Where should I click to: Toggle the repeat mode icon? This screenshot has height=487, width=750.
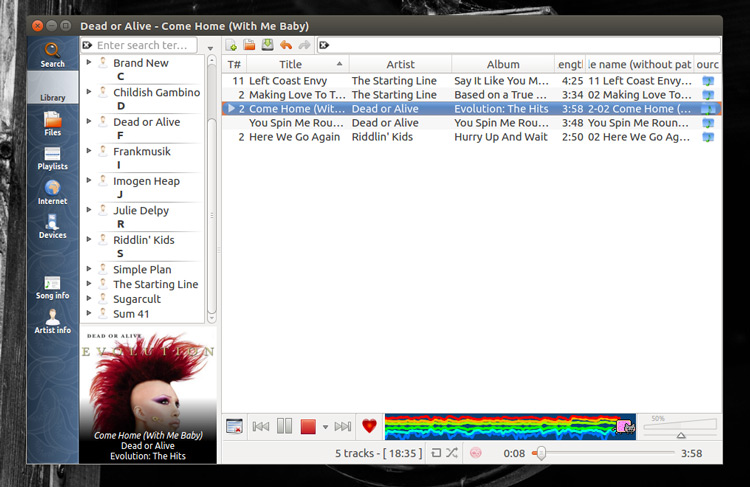(x=436, y=453)
